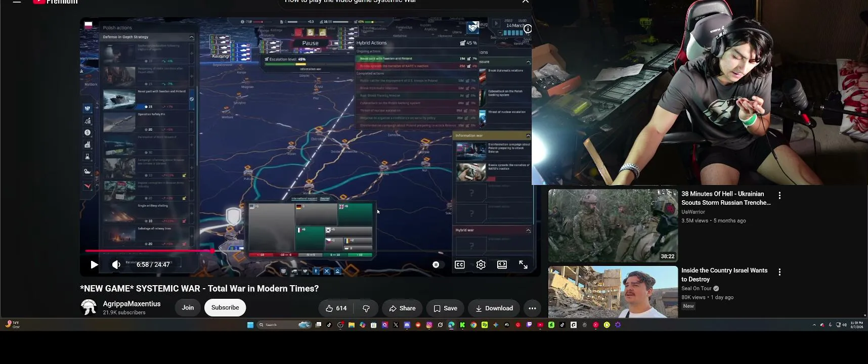The image size is (868, 364).
Task: Open the AgrippaMaxentius channel name link
Action: [132, 304]
